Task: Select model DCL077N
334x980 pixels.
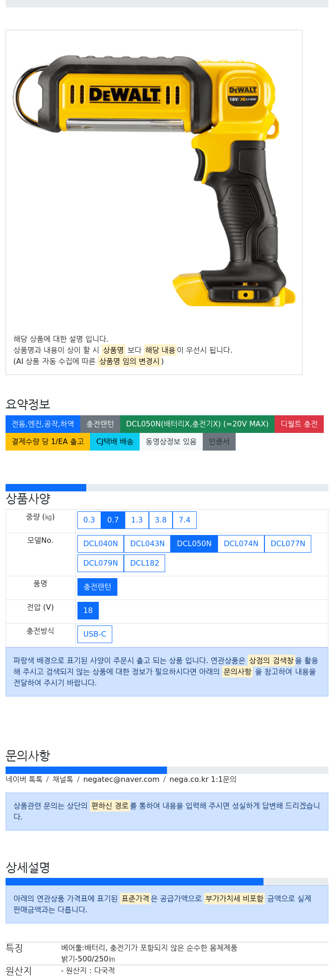Action: point(288,544)
